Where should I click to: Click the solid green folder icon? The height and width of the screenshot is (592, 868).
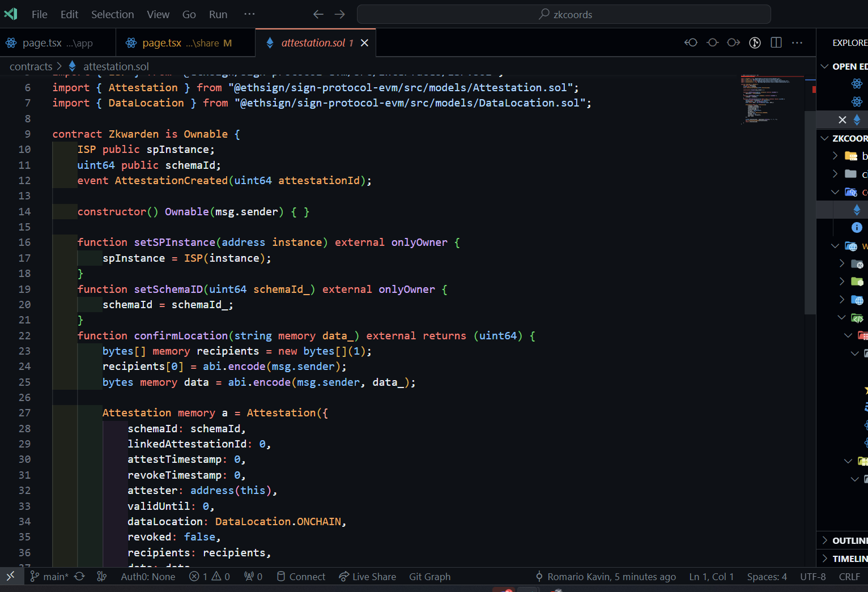857,282
